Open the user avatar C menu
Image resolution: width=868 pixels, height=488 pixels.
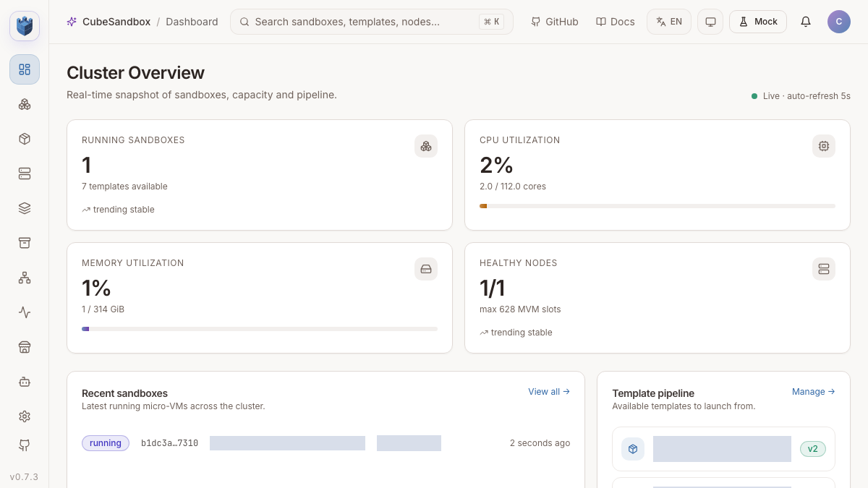(839, 22)
